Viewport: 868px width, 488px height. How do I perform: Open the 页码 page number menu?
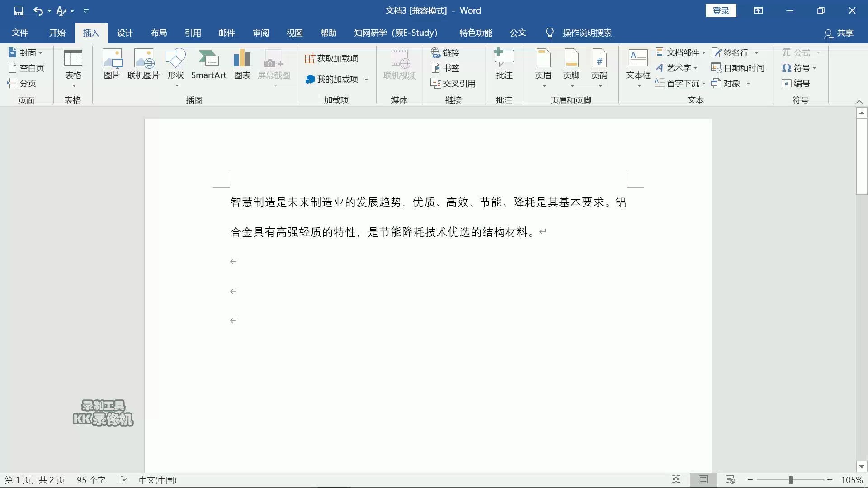[x=599, y=68]
